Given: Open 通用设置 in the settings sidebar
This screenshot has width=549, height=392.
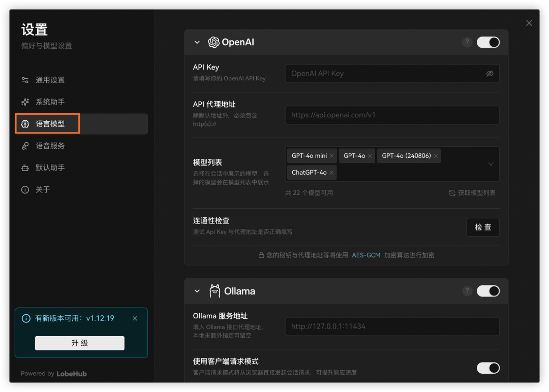Looking at the screenshot, I should [x=81, y=80].
